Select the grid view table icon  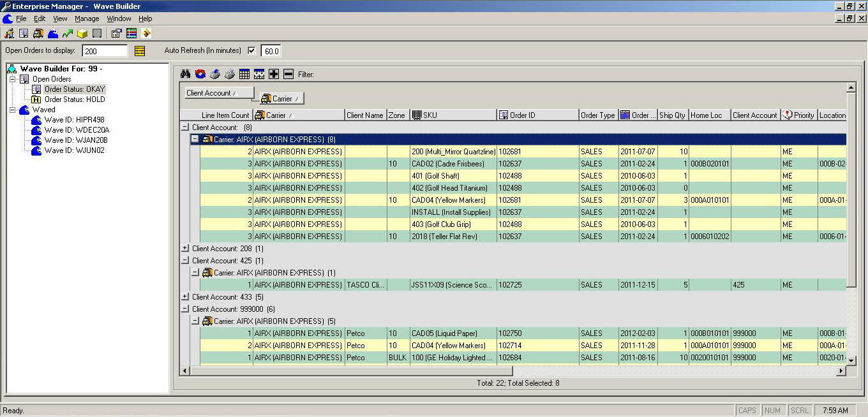point(244,74)
